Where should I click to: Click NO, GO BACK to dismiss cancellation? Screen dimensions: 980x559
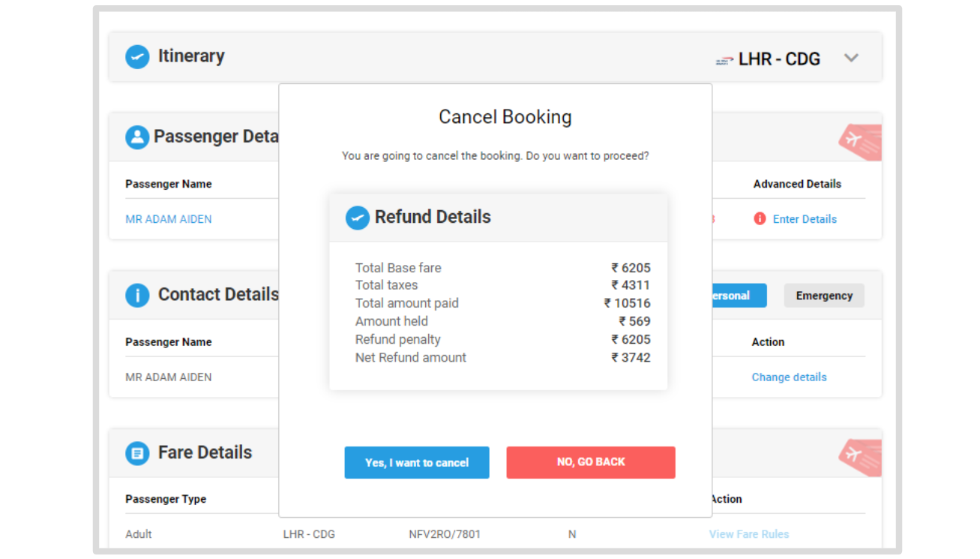[591, 461]
